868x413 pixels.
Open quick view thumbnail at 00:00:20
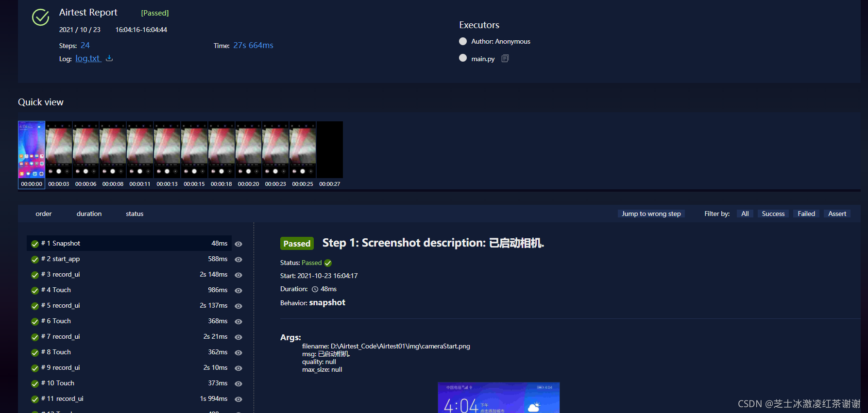248,149
